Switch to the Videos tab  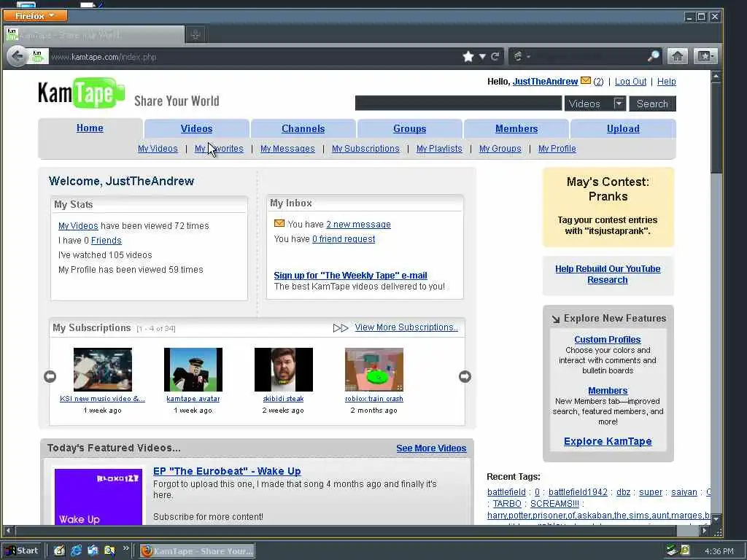[x=197, y=128]
